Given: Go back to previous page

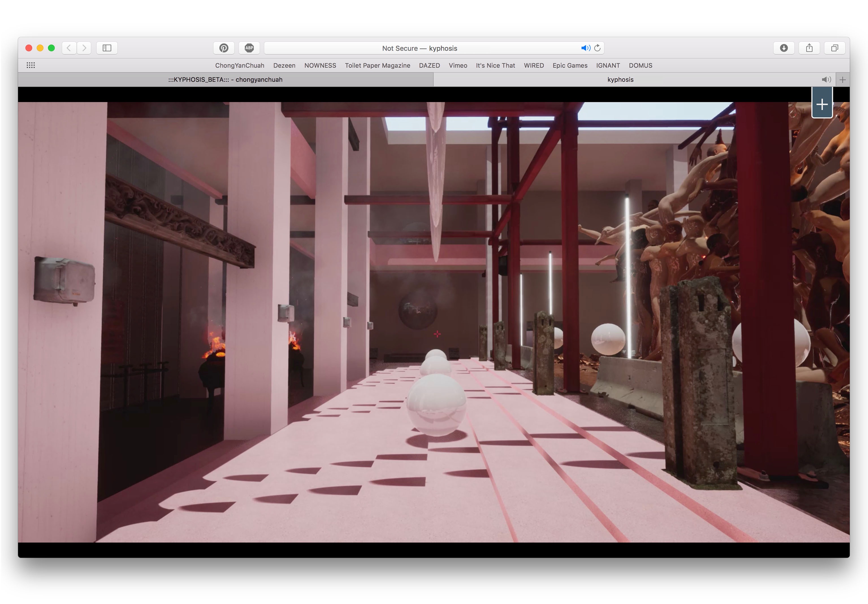Looking at the screenshot, I should [69, 48].
